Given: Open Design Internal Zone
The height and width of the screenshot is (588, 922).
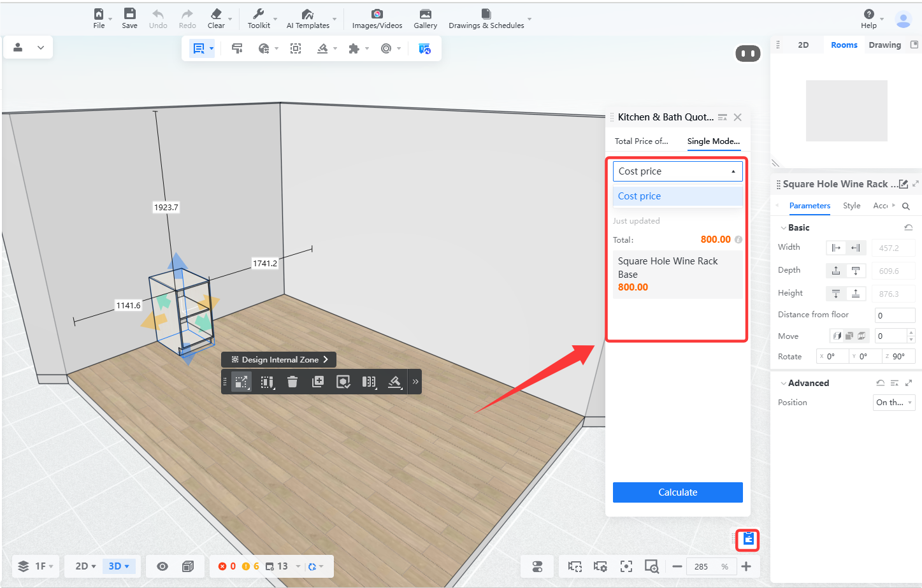Looking at the screenshot, I should point(279,359).
